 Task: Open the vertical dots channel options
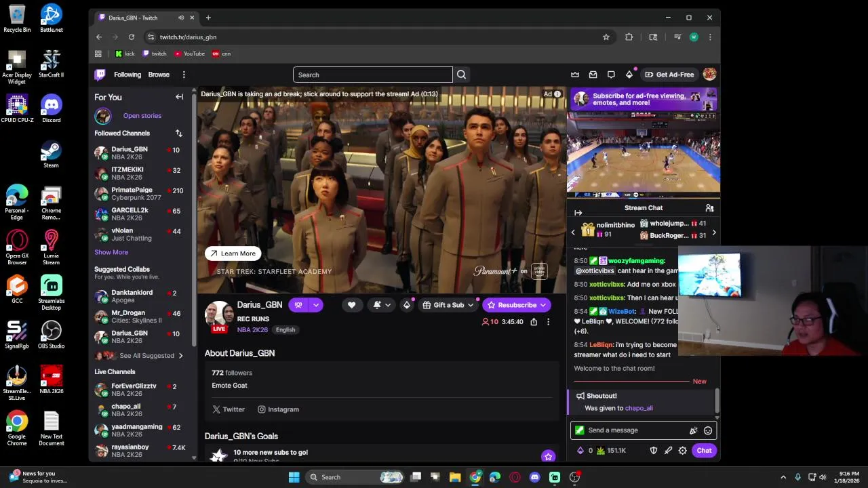tap(548, 322)
